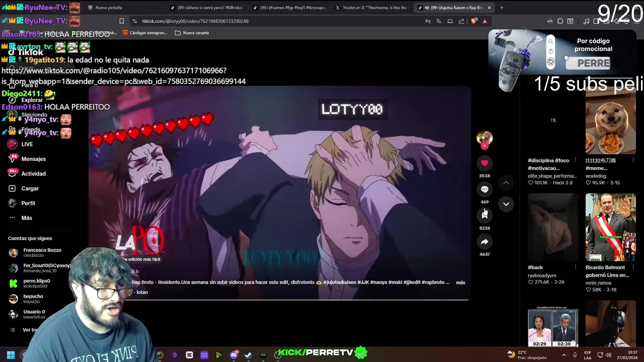This screenshot has width=644, height=362.
Task: Translate page icon in address bar
Action: [x=439, y=21]
